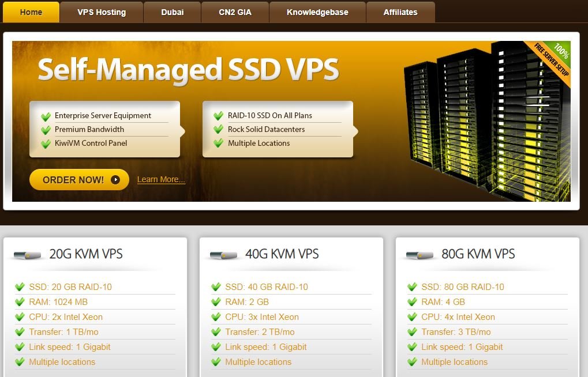Click the server icon beside 40G KVM VPS
This screenshot has width=588, height=377.
click(x=223, y=255)
